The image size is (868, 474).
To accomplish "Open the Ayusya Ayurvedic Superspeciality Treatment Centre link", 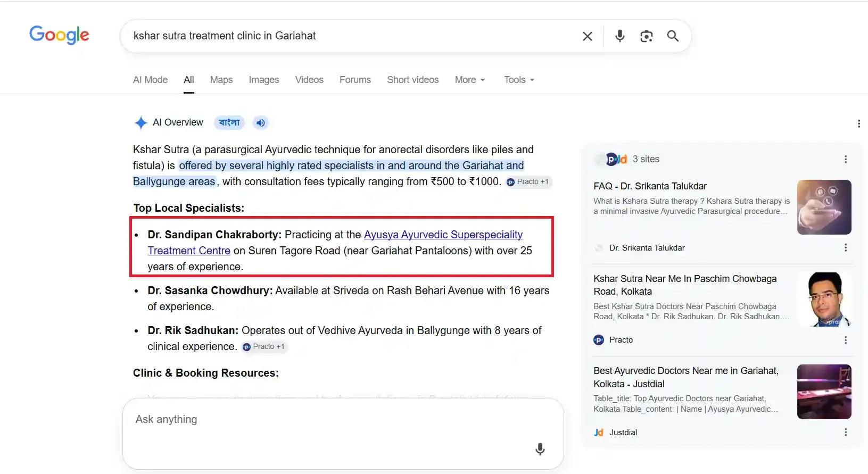I will [x=335, y=243].
